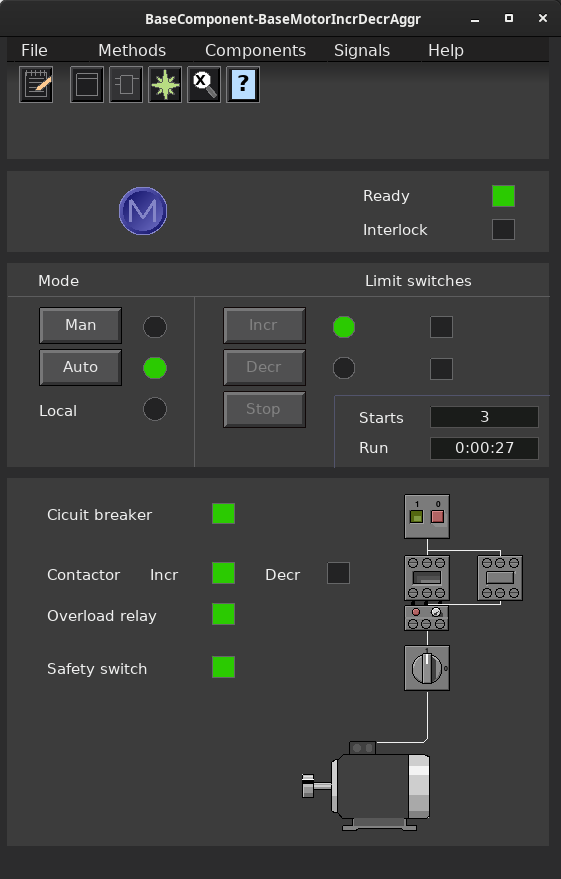Screen dimensions: 561x879
Task: Open the Components menu
Action: point(256,50)
